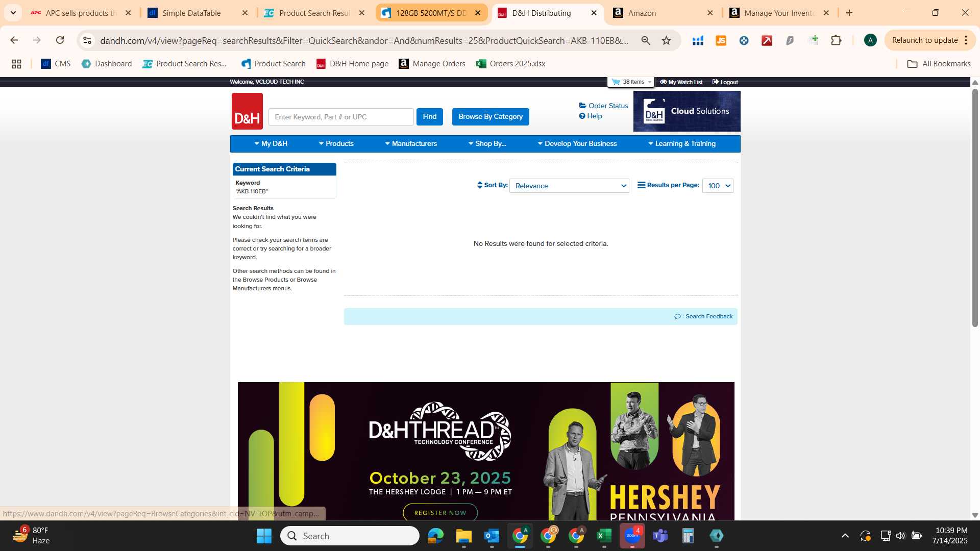Image resolution: width=980 pixels, height=551 pixels.
Task: Open Manage Orders bookmark
Action: pyautogui.click(x=432, y=64)
